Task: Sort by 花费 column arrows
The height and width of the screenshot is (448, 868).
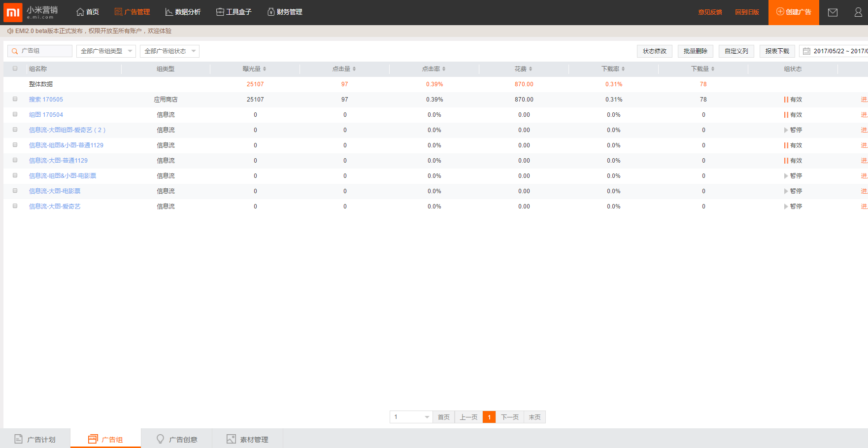Action: pos(531,69)
